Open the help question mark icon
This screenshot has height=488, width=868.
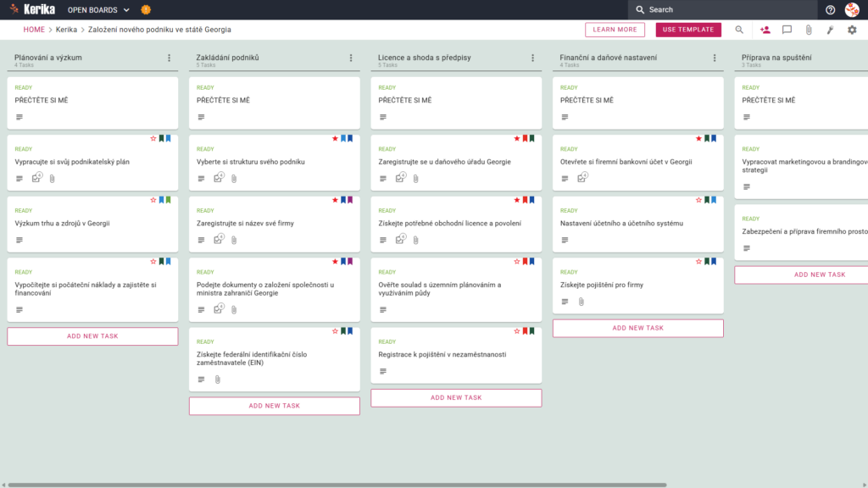tap(830, 10)
